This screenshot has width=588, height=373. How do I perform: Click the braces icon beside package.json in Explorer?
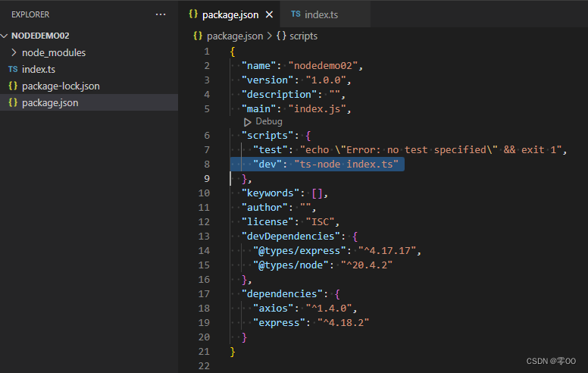tap(13, 102)
